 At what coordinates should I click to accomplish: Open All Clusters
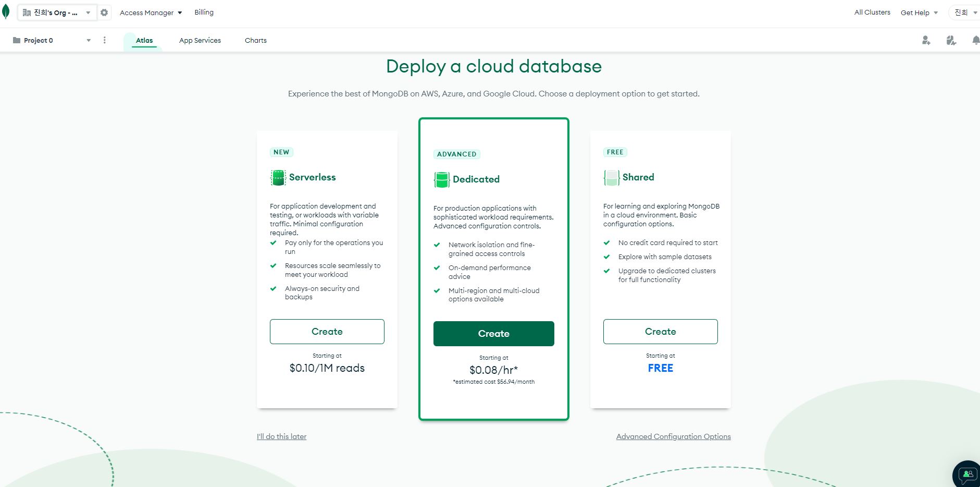(872, 12)
